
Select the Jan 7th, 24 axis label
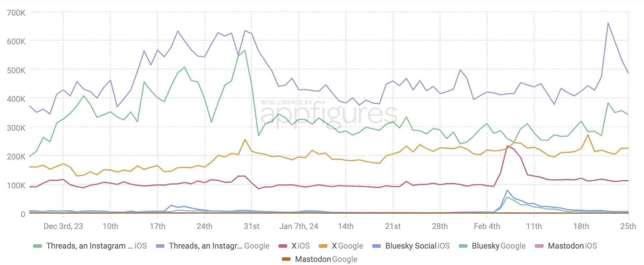pos(299,226)
